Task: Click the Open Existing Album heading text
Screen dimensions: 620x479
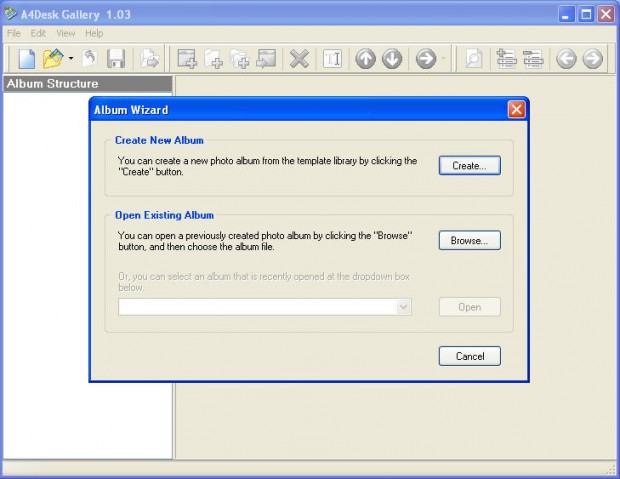Action: tap(164, 215)
